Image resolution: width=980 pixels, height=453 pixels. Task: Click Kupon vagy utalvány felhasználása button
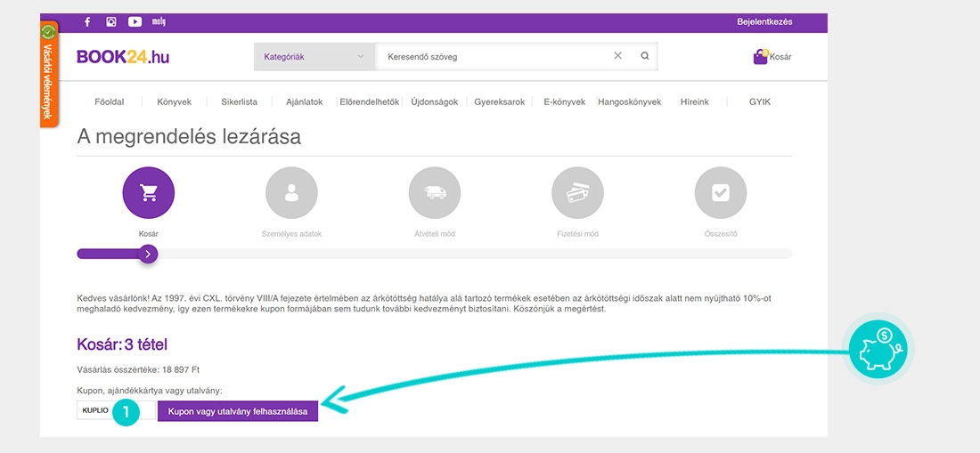[x=238, y=411]
